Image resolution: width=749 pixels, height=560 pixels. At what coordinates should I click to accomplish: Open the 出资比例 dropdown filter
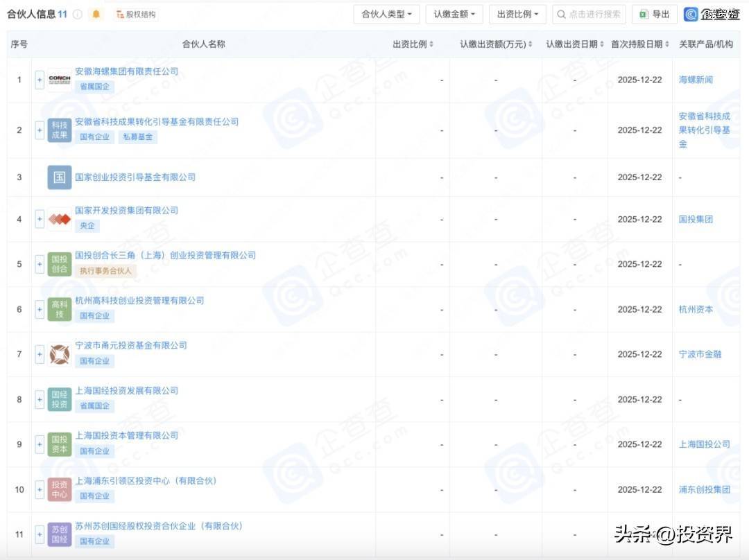[517, 15]
